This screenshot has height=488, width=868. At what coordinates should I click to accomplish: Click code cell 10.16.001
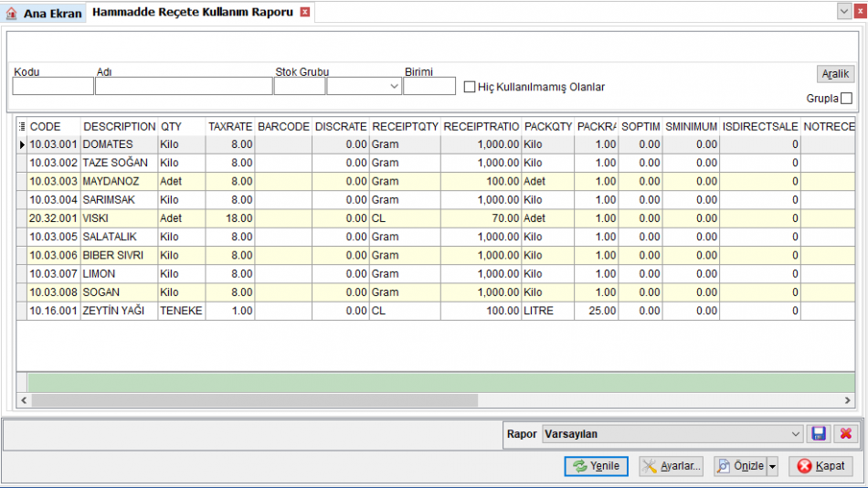coord(54,311)
